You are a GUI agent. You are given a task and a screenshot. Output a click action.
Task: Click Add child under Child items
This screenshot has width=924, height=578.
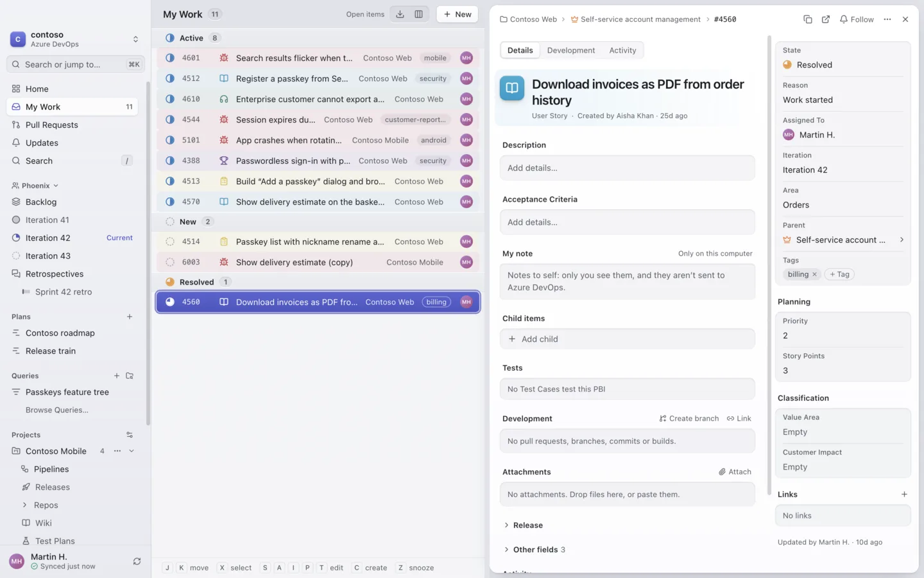click(628, 339)
